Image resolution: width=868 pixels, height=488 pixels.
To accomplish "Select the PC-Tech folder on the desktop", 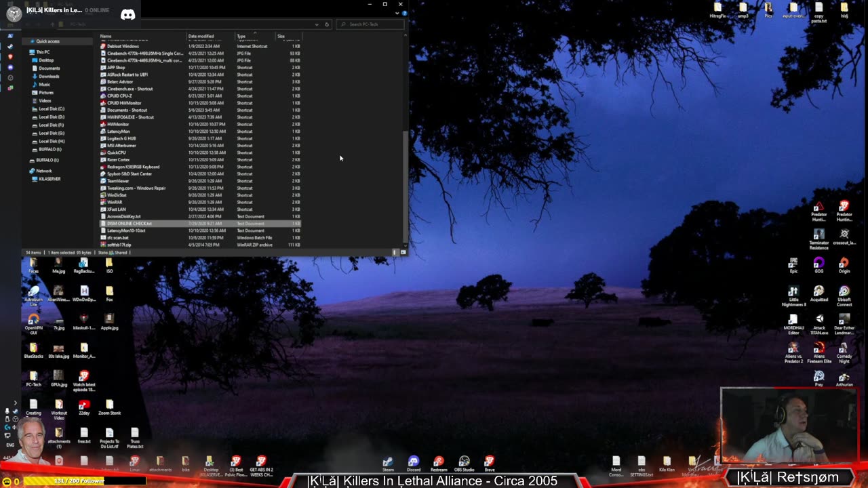I will point(33,379).
